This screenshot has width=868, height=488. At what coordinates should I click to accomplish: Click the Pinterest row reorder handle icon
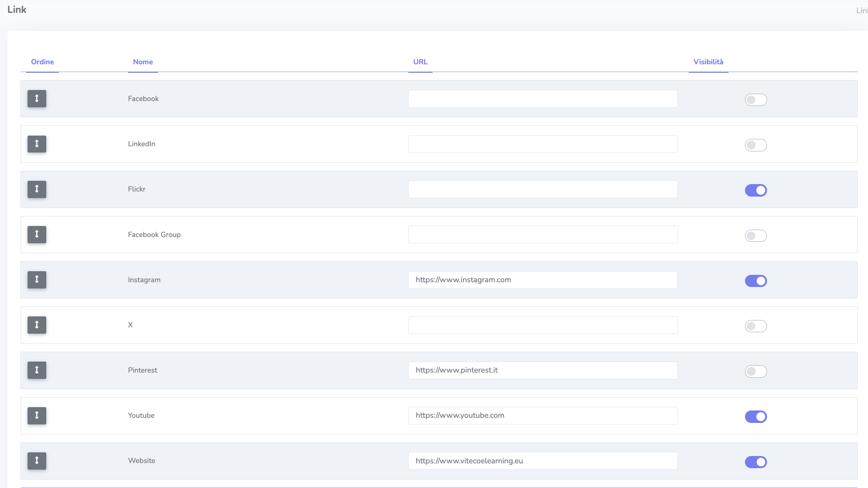37,370
